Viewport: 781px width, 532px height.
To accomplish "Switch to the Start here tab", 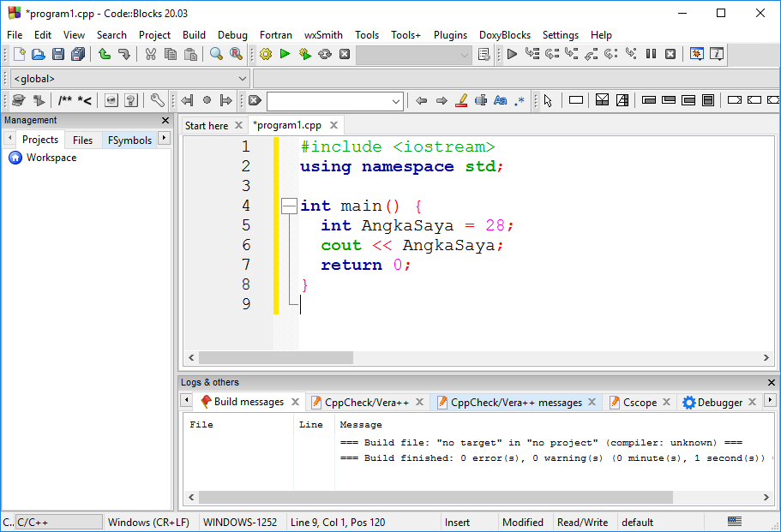I will [206, 125].
